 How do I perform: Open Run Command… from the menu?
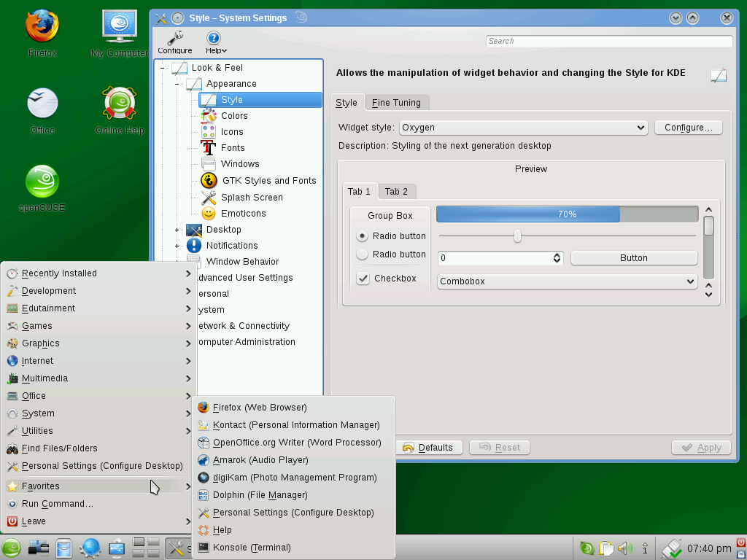98,504
